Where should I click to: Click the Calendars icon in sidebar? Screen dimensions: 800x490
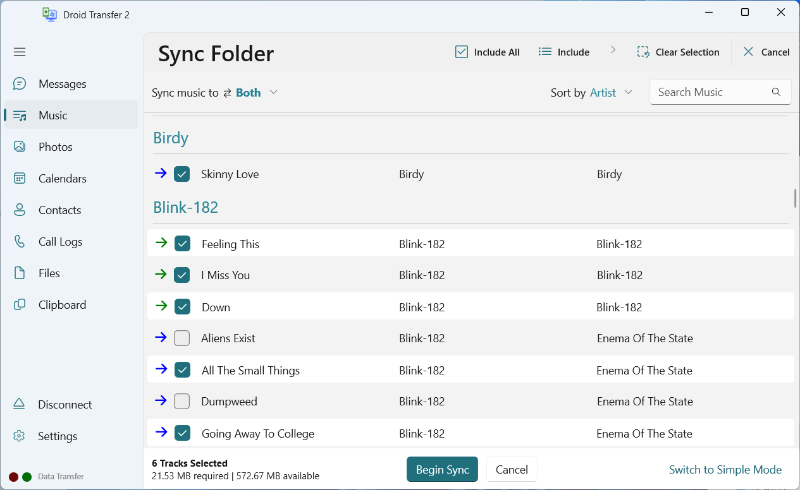(19, 178)
